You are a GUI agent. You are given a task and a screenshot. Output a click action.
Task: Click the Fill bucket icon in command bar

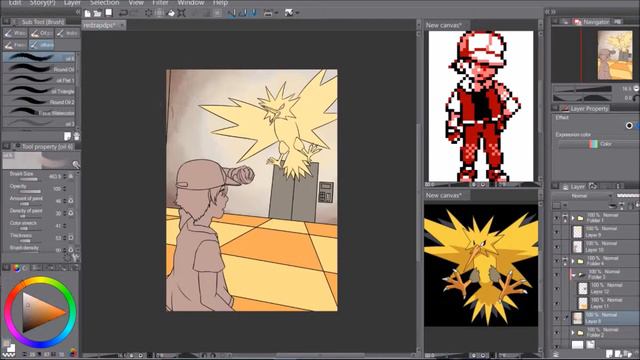pyautogui.click(x=171, y=13)
